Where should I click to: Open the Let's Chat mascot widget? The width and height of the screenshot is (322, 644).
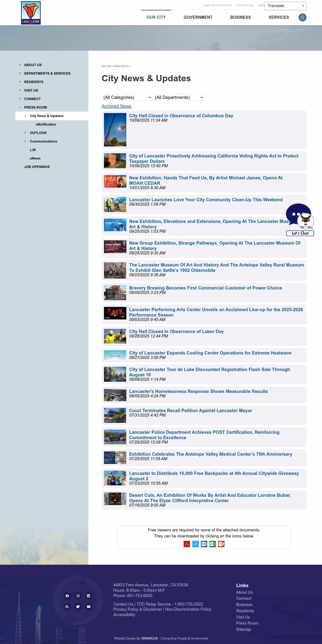pyautogui.click(x=300, y=220)
